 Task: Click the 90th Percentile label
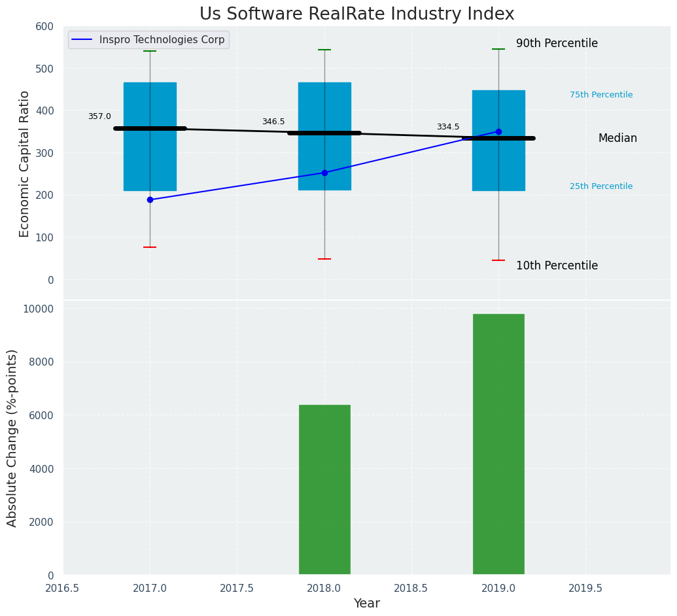click(x=557, y=44)
